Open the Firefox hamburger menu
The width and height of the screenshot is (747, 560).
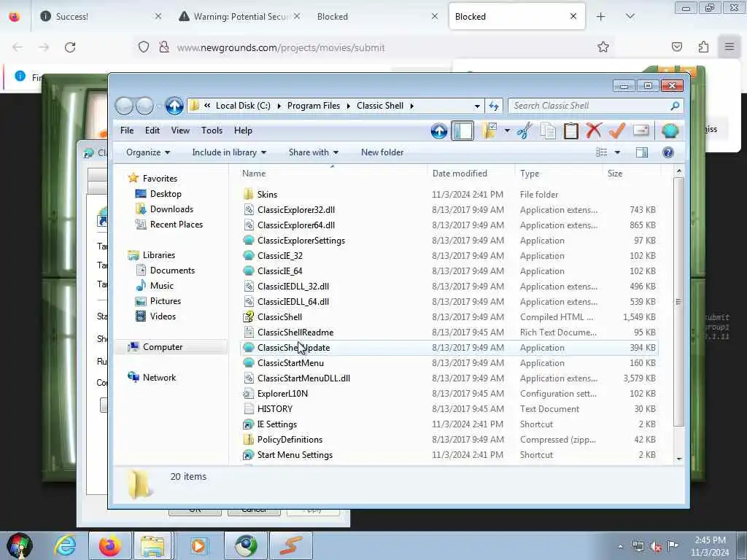click(729, 47)
